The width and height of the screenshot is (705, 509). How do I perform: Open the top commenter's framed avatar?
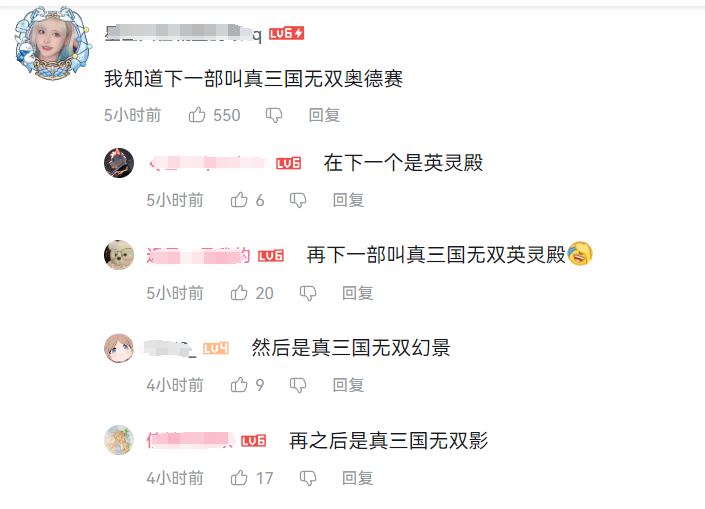tap(53, 44)
